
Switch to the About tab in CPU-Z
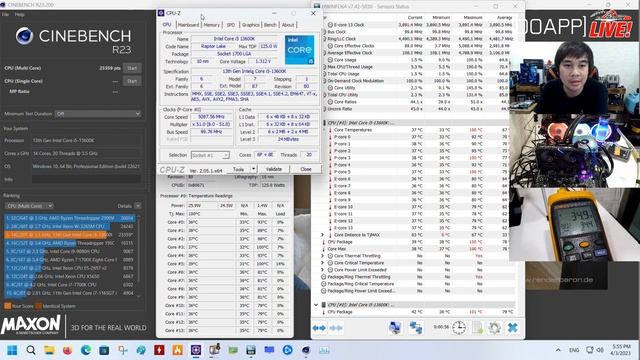(x=288, y=25)
